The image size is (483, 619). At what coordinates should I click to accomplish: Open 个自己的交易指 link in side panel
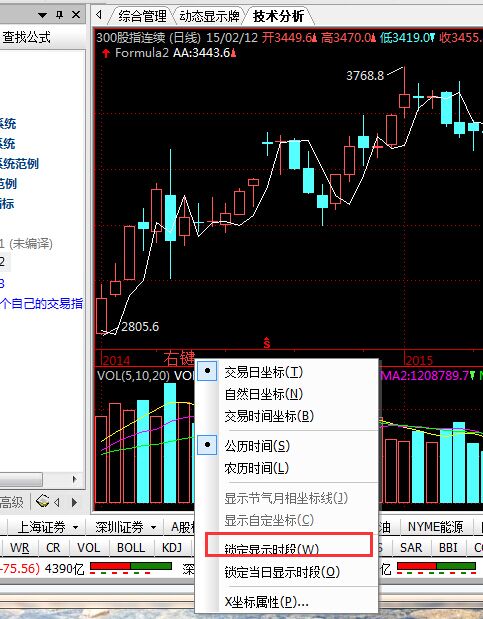coord(41,303)
